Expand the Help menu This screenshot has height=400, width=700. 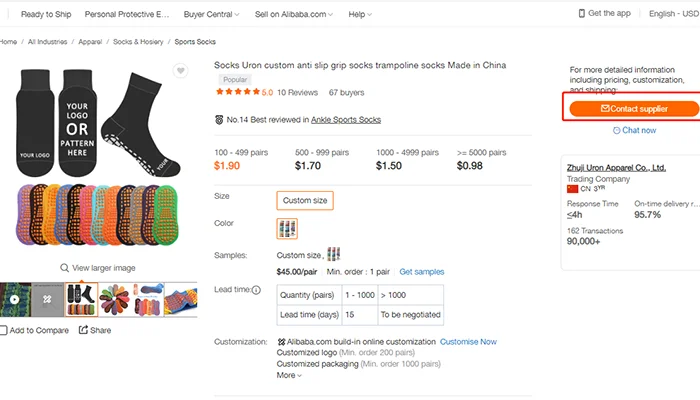coord(359,15)
